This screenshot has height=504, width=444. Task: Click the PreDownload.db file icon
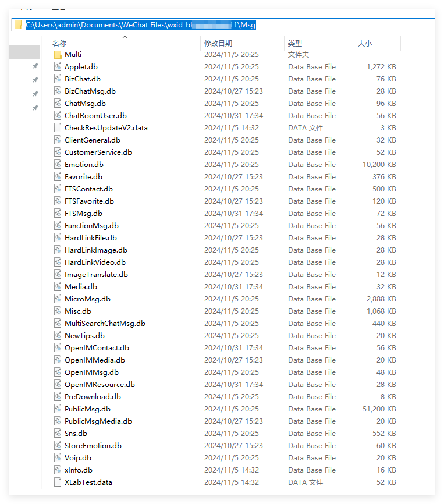click(58, 397)
